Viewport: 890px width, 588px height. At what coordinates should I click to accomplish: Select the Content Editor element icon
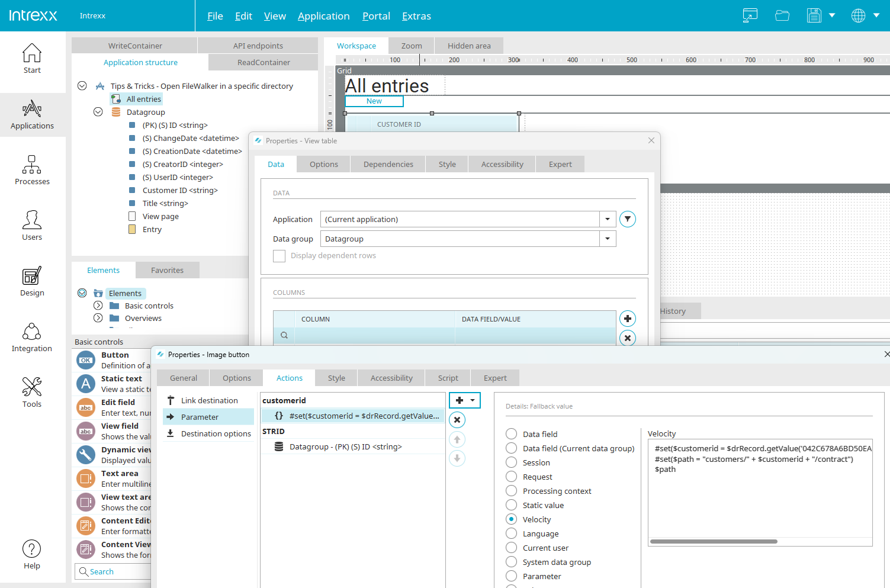[x=86, y=526]
